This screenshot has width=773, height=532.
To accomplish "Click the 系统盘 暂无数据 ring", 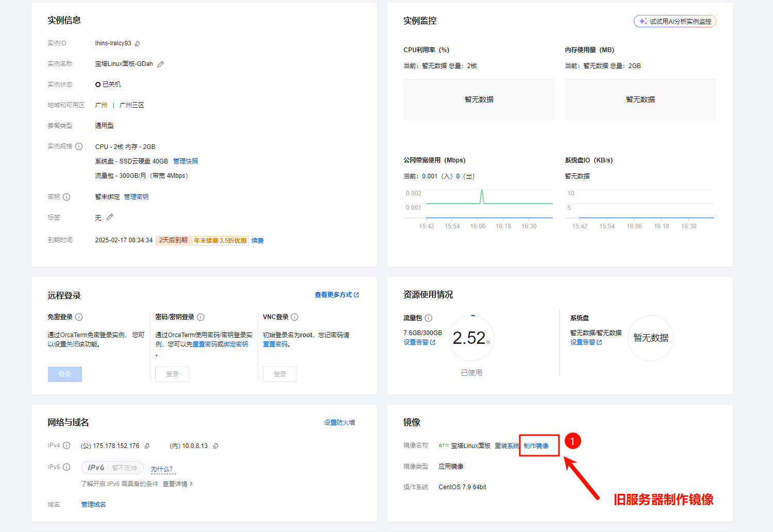I will 651,338.
